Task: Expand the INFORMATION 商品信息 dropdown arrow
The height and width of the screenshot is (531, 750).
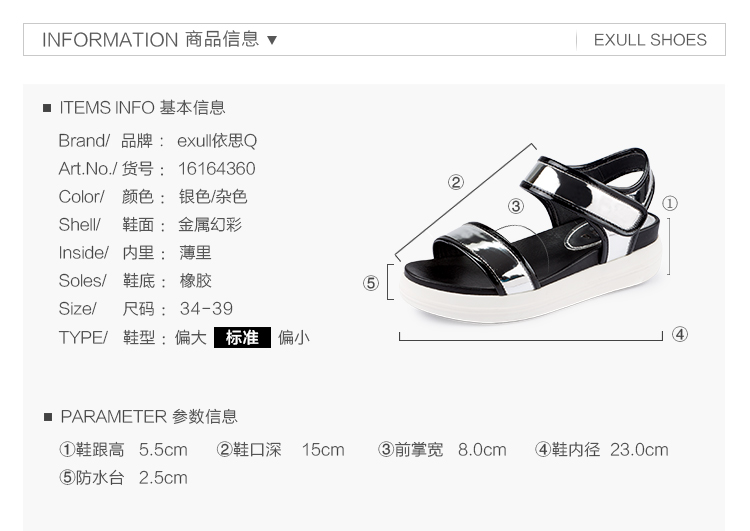Action: click(272, 40)
